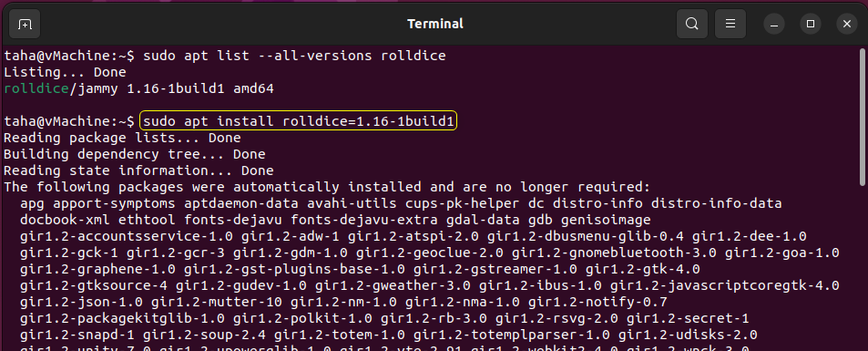The image size is (868, 351).
Task: Click the 'gir1.2-gweather-3.0' package name
Action: [393, 285]
